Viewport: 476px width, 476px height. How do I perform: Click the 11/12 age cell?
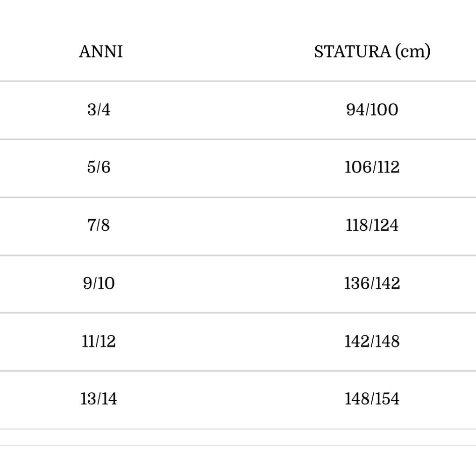tap(99, 341)
